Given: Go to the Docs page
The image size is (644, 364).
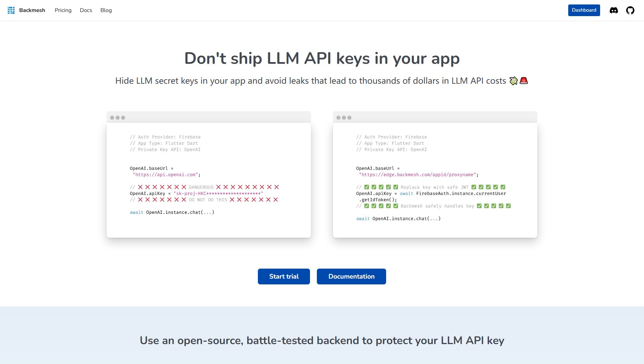Looking at the screenshot, I should click(86, 10).
